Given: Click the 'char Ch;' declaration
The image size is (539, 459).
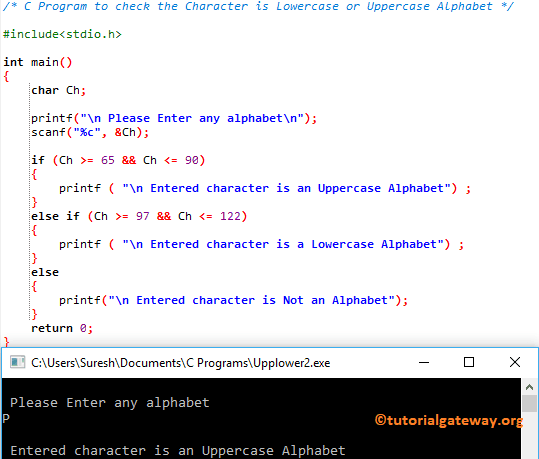Looking at the screenshot, I should pos(58,90).
